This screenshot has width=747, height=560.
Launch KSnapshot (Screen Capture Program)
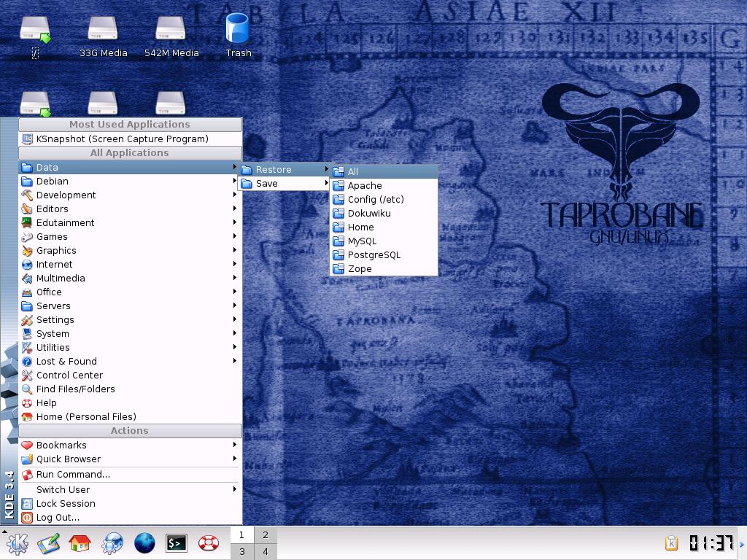pos(130,139)
